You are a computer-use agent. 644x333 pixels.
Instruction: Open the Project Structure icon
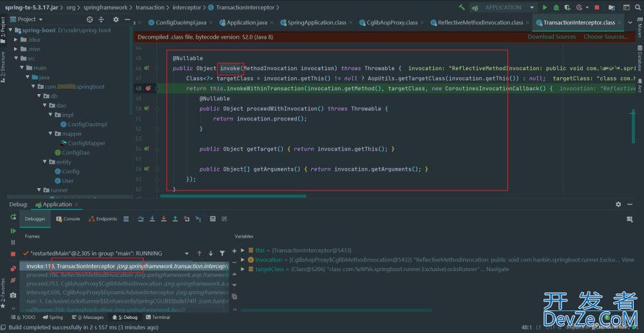611,7
